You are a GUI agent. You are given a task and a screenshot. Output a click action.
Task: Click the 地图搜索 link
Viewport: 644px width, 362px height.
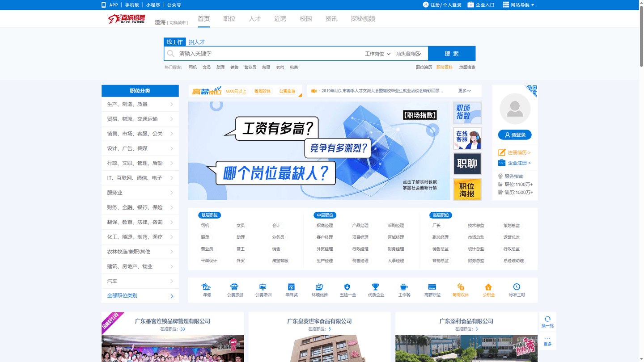pos(467,67)
